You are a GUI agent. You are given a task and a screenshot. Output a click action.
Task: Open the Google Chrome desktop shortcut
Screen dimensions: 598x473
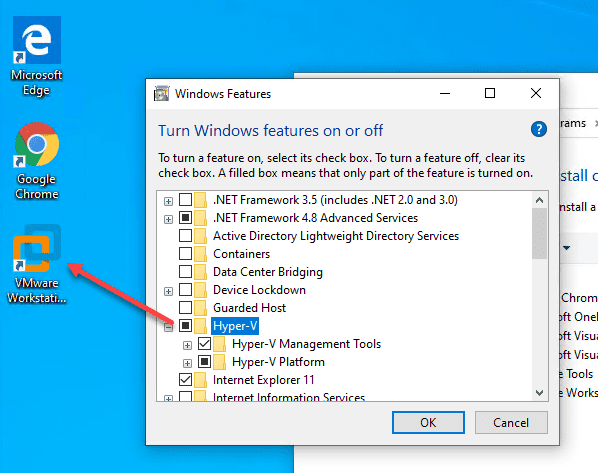point(37,161)
